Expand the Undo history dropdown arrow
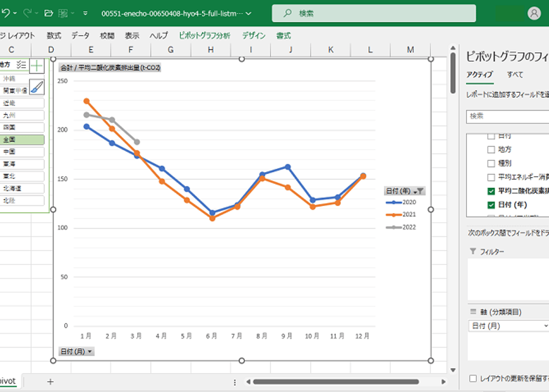Image resolution: width=549 pixels, height=392 pixels. click(15, 13)
